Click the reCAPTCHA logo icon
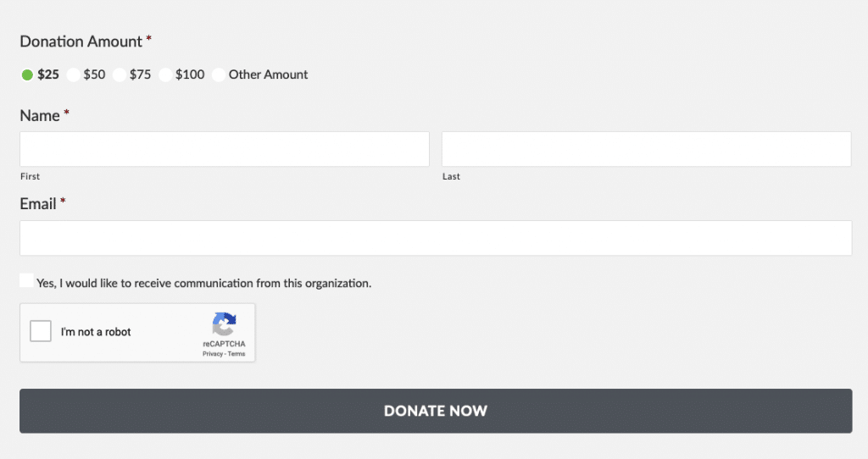868x459 pixels. [224, 324]
